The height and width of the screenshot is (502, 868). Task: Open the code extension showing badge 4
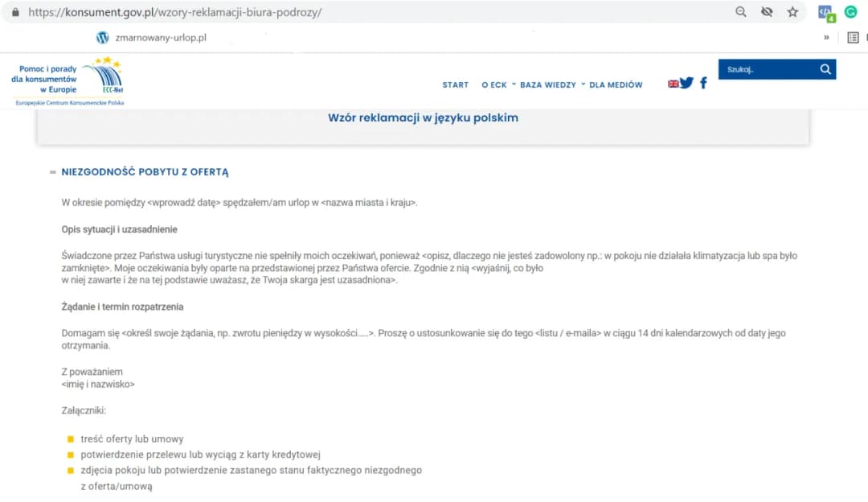[825, 12]
